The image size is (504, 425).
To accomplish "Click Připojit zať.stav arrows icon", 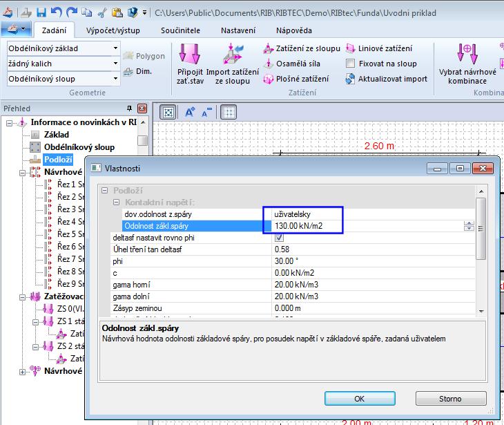I will click(190, 54).
